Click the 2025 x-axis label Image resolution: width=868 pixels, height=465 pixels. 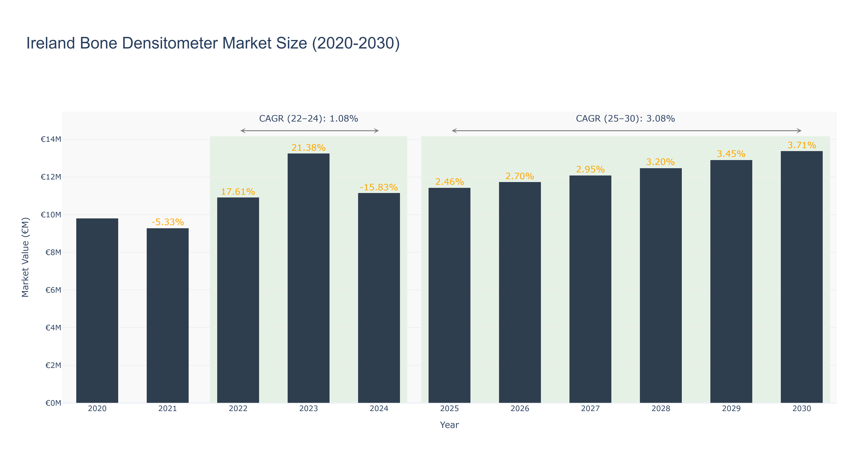pos(449,409)
